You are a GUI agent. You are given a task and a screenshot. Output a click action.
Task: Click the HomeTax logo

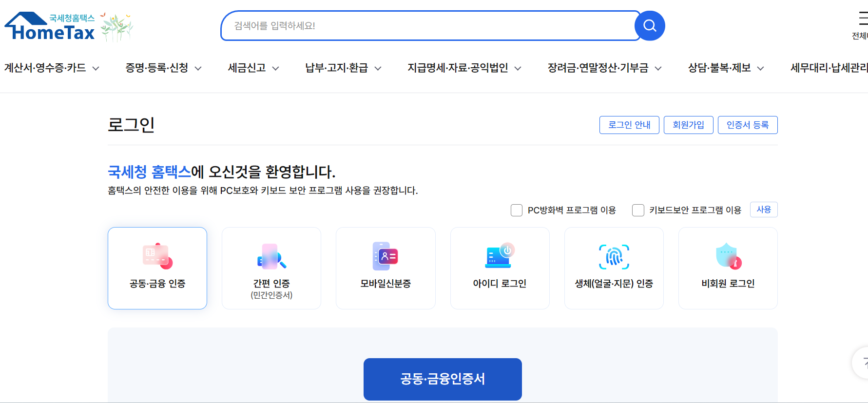50,27
